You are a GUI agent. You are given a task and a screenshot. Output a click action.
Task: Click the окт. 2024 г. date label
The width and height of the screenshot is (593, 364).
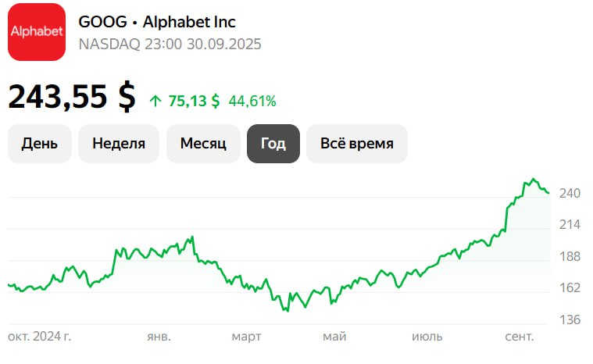pyautogui.click(x=40, y=337)
